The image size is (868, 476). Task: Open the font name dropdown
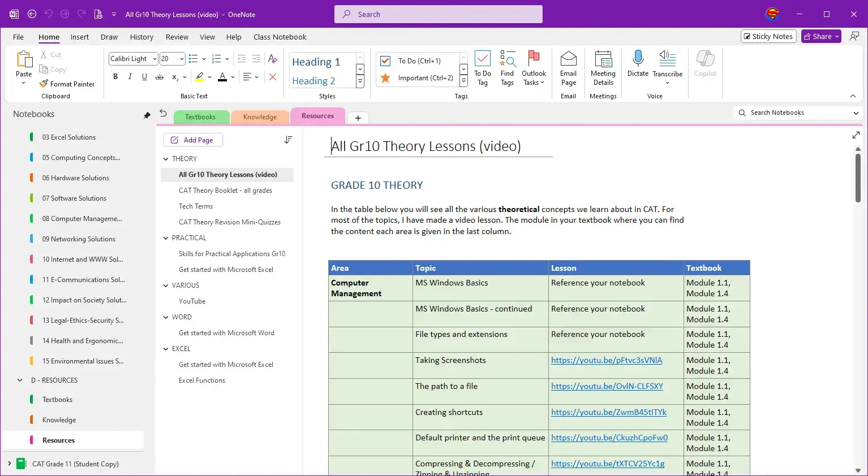[154, 59]
